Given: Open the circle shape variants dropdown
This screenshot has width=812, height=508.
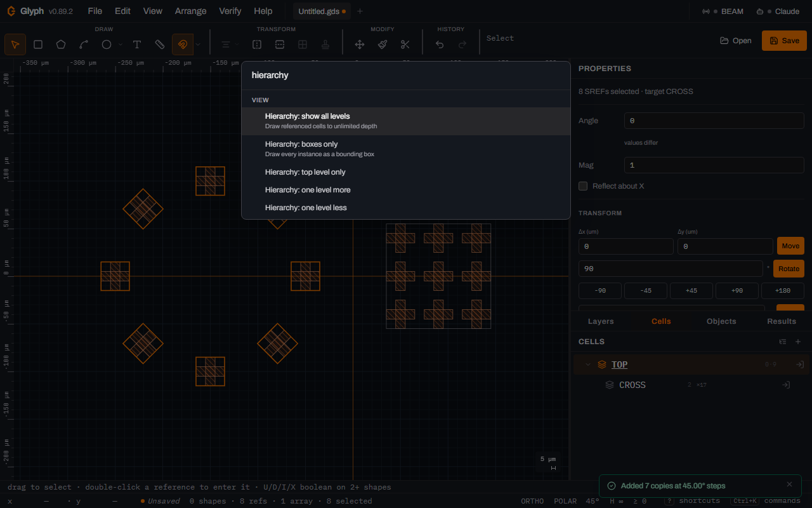Looking at the screenshot, I should (121, 44).
